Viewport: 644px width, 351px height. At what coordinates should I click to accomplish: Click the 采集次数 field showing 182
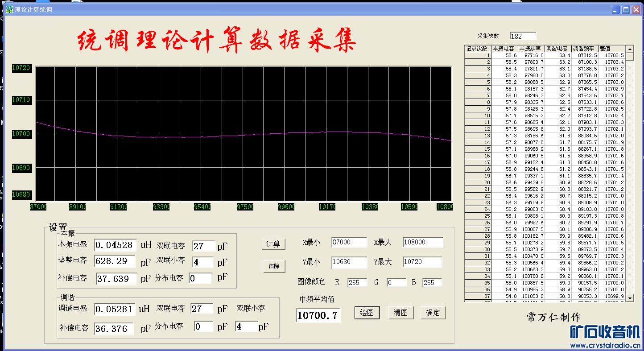(x=523, y=36)
